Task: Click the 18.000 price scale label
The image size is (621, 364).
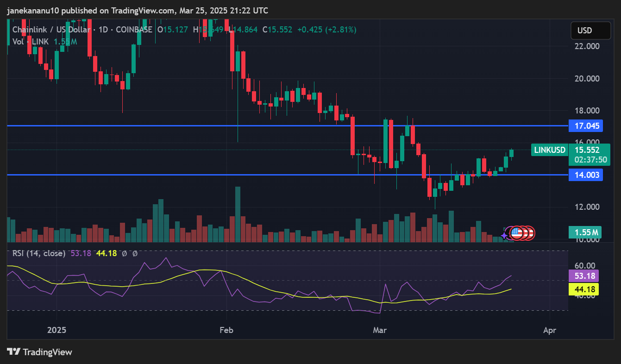Action: (587, 111)
